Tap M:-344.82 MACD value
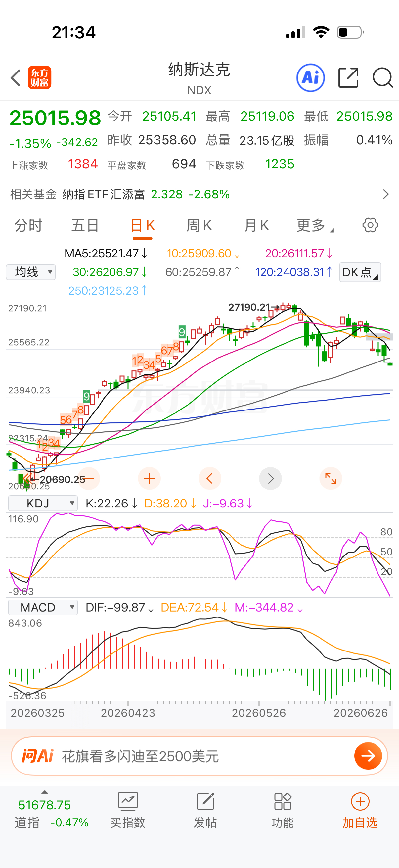The image size is (399, 868). click(269, 607)
